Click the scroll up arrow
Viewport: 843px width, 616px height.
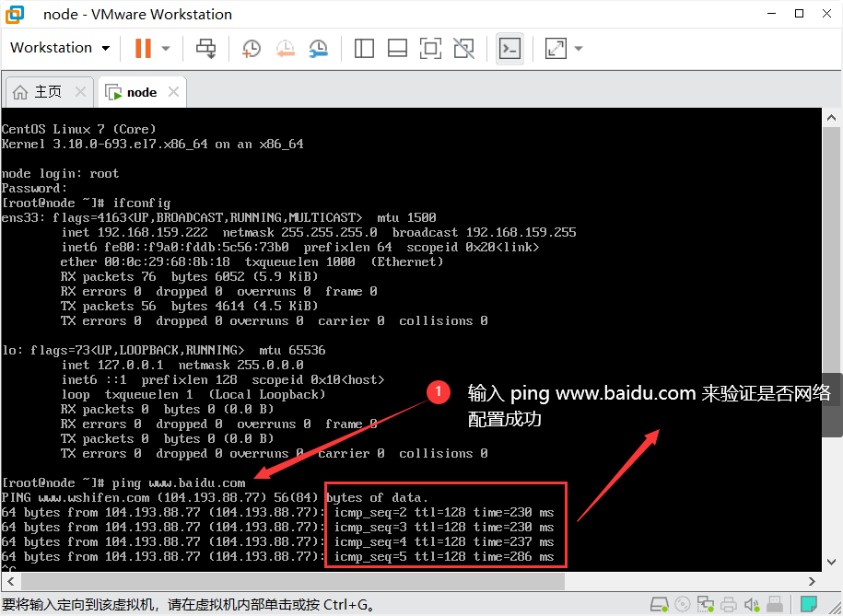point(831,118)
